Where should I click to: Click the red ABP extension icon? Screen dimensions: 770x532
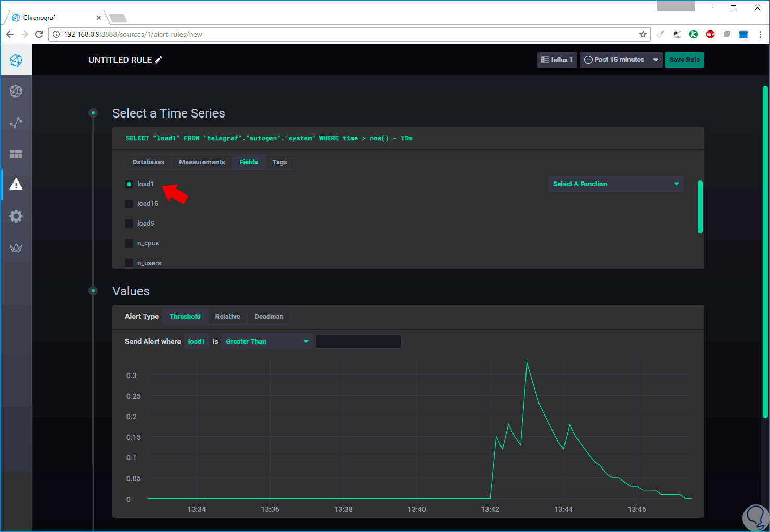(710, 34)
